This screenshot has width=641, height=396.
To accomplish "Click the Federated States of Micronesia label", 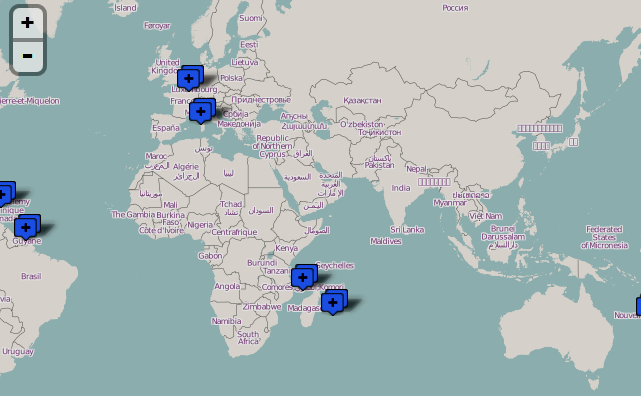I will coord(604,237).
